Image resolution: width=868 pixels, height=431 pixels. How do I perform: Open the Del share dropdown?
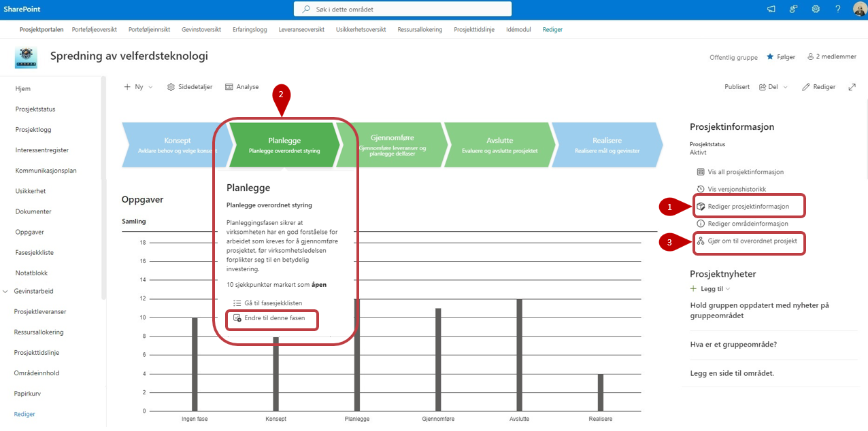[773, 87]
